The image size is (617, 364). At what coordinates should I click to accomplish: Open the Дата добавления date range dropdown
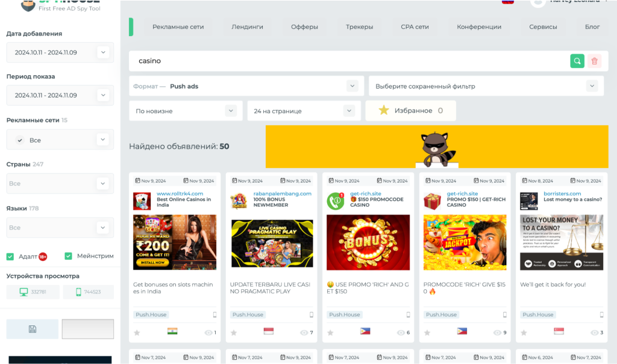click(60, 52)
